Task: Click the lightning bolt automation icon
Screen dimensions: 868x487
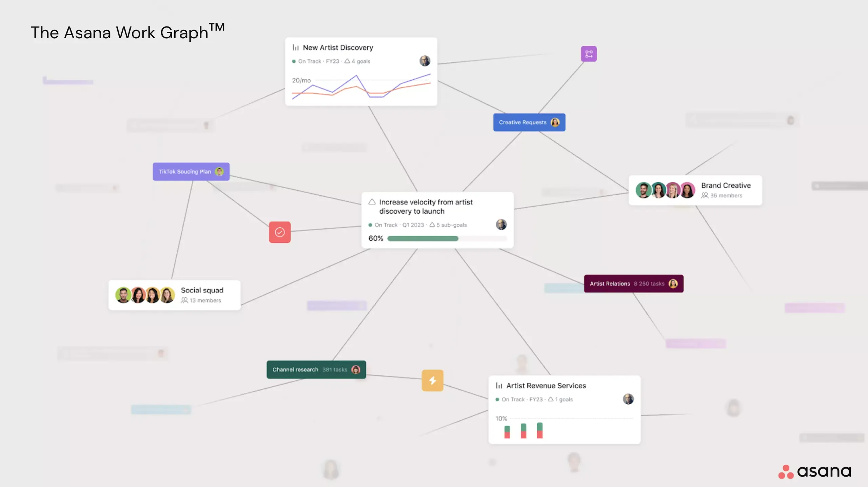Action: pyautogui.click(x=432, y=380)
